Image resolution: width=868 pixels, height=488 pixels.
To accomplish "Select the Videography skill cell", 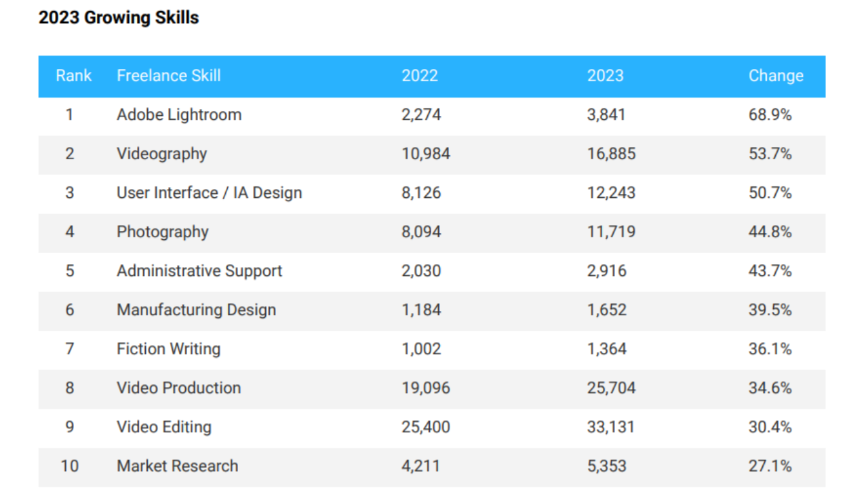I will pos(161,154).
